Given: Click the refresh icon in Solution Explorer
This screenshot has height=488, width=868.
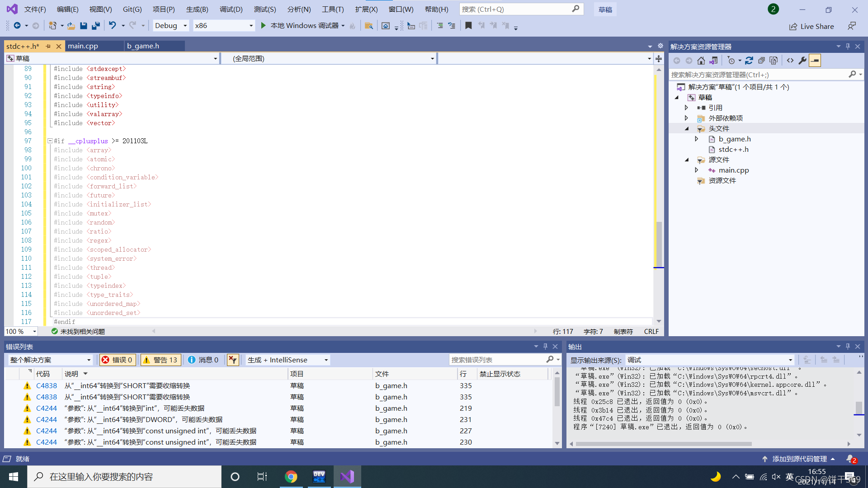Looking at the screenshot, I should 749,61.
